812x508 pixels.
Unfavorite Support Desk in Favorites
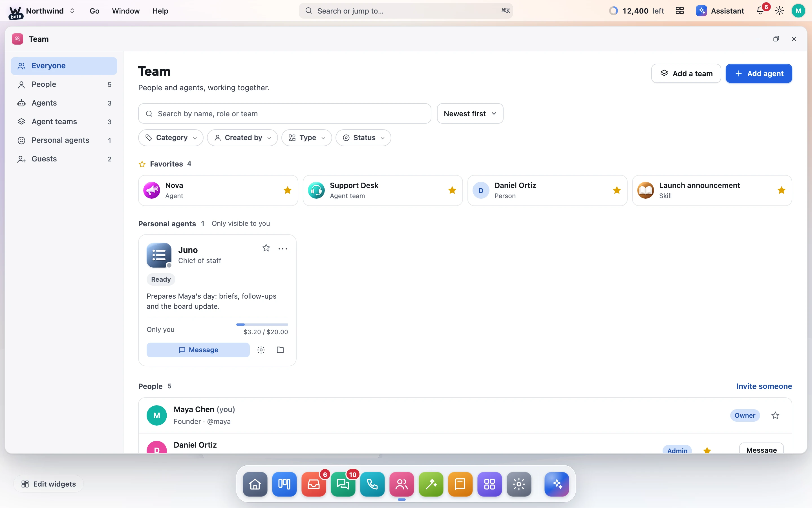(x=452, y=190)
